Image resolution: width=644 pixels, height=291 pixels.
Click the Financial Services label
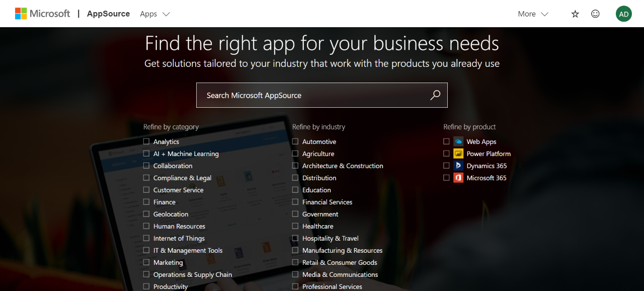(x=327, y=202)
